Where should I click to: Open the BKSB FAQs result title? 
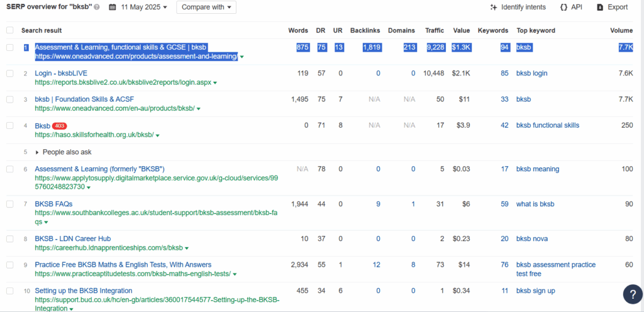pos(54,204)
